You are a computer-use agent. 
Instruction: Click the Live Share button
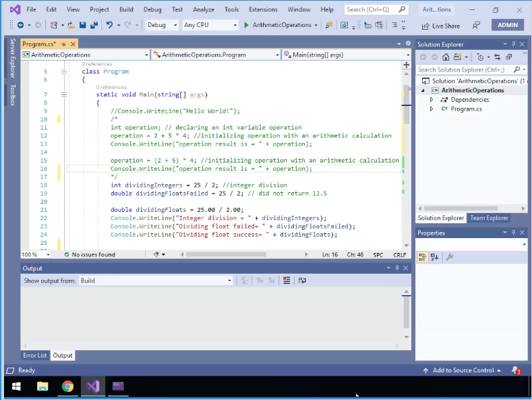pos(440,26)
